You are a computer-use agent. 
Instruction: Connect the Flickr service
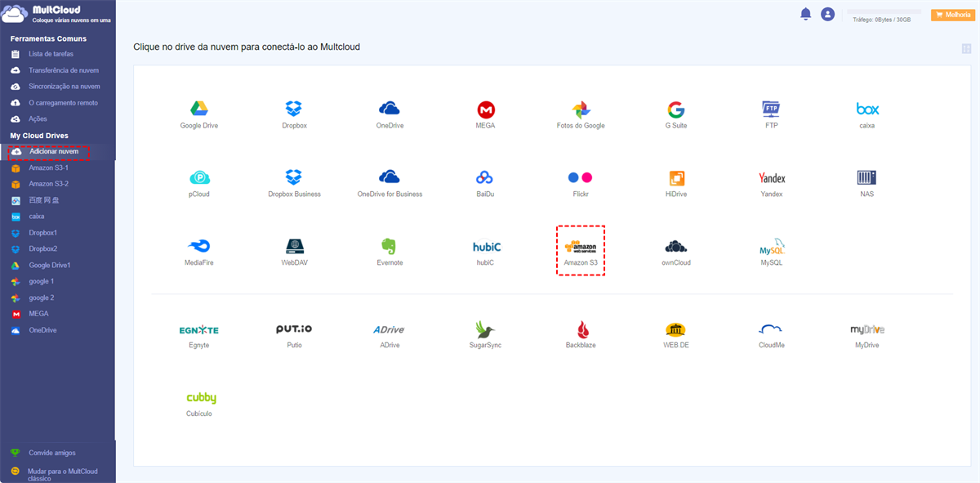581,184
